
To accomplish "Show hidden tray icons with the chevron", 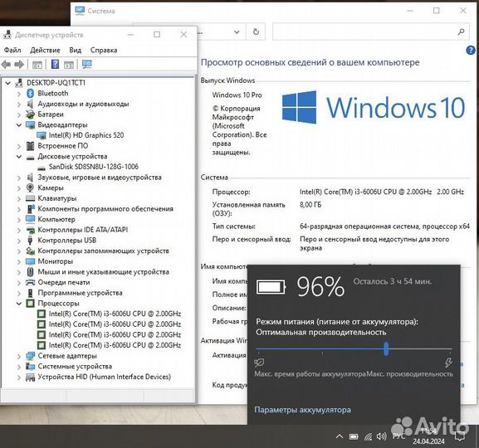I will pos(340,436).
